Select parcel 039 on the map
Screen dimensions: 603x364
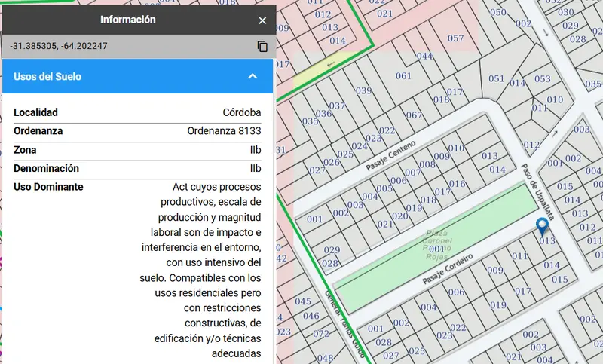(363, 90)
